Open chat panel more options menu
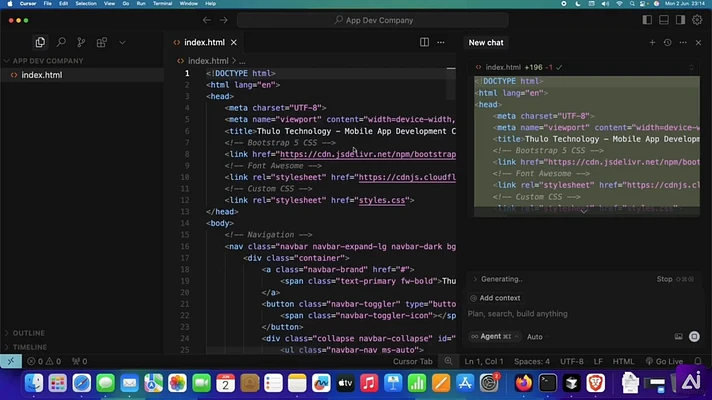 pyautogui.click(x=683, y=42)
